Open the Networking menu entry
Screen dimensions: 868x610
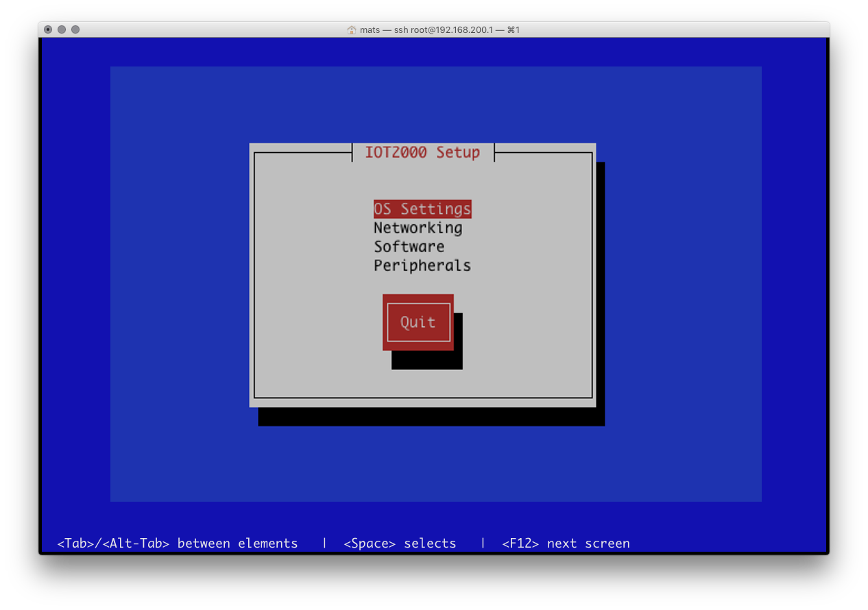click(x=418, y=228)
